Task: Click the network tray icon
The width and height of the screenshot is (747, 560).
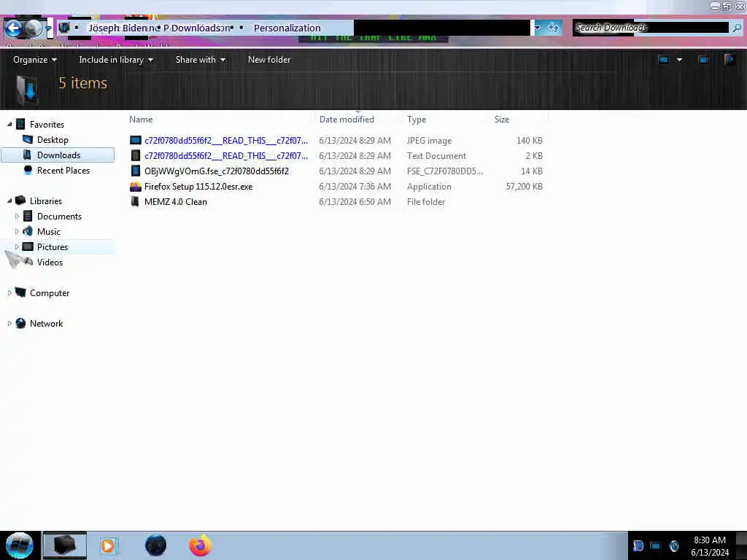Action: tap(656, 545)
